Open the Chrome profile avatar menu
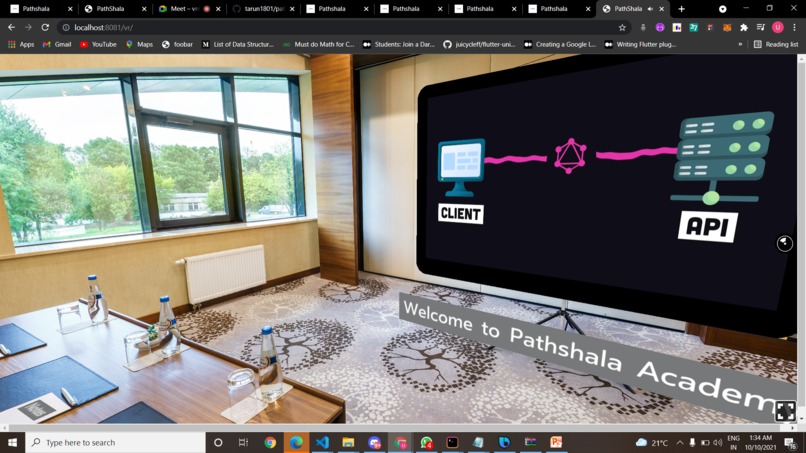Image resolution: width=806 pixels, height=453 pixels. pos(778,27)
